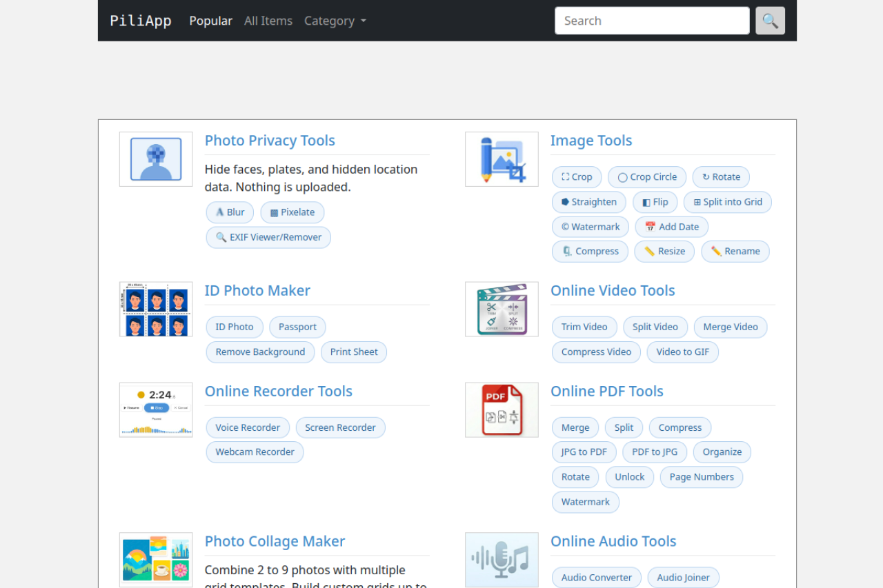Image resolution: width=883 pixels, height=588 pixels.
Task: Launch the Webcam Recorder
Action: coord(255,452)
